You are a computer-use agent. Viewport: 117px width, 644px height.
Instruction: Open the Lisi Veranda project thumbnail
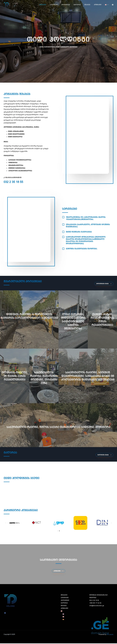click(x=73, y=320)
